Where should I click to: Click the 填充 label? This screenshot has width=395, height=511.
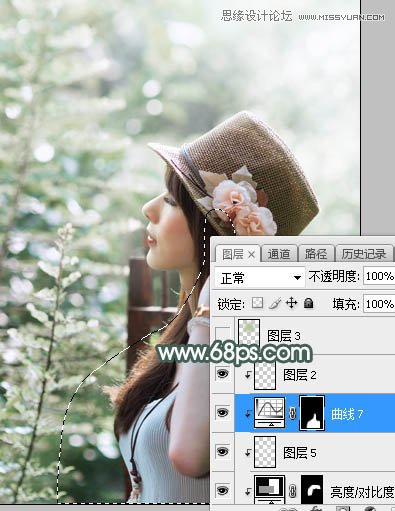pyautogui.click(x=346, y=304)
